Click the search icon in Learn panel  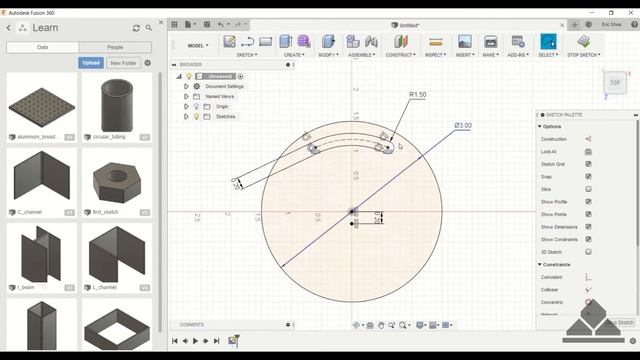coord(149,28)
